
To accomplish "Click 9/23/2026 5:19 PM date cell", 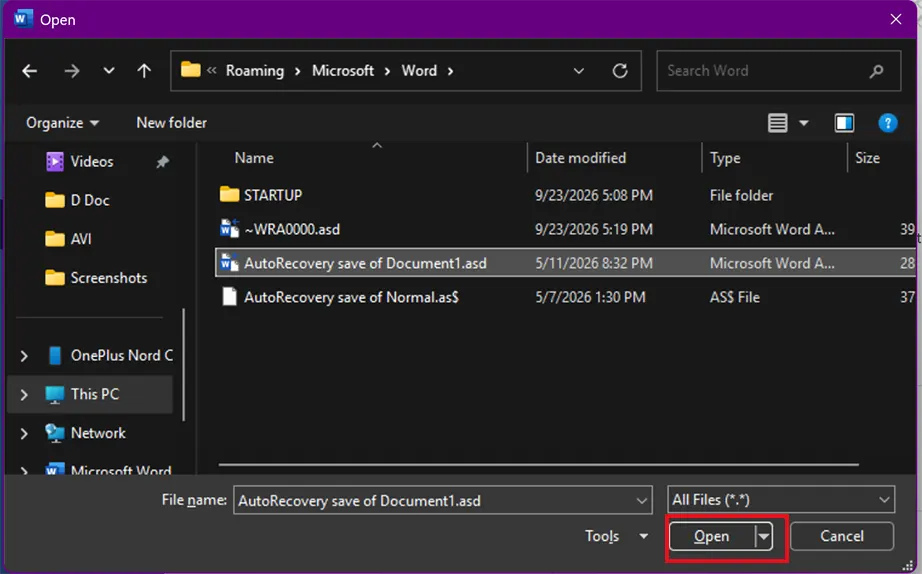I will [x=594, y=229].
